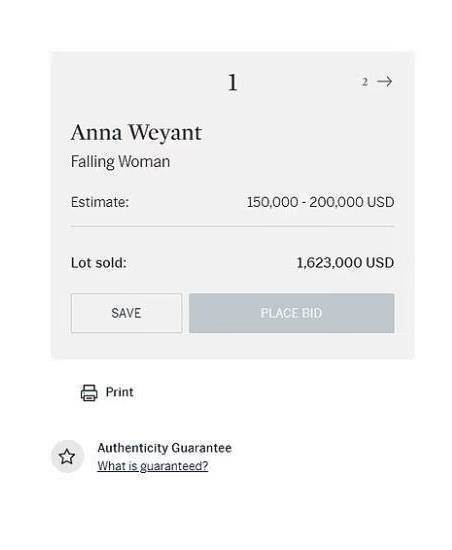Click the star icon beside Authenticity Guarantee
The width and height of the screenshot is (452, 550).
point(67,456)
